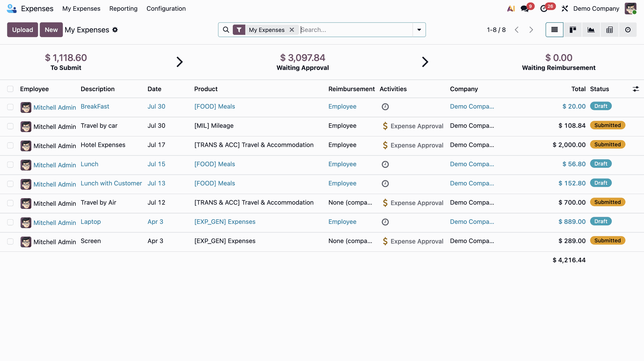Screen dimensions: 644x361
Task: Filter by $ 1,118.60 To Submit
Action: click(x=66, y=62)
